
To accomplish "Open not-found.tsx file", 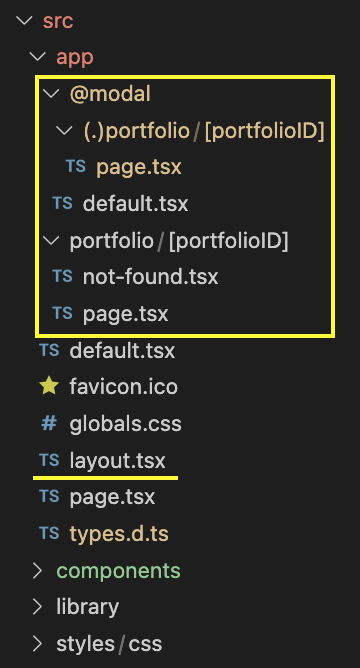I will 150,277.
